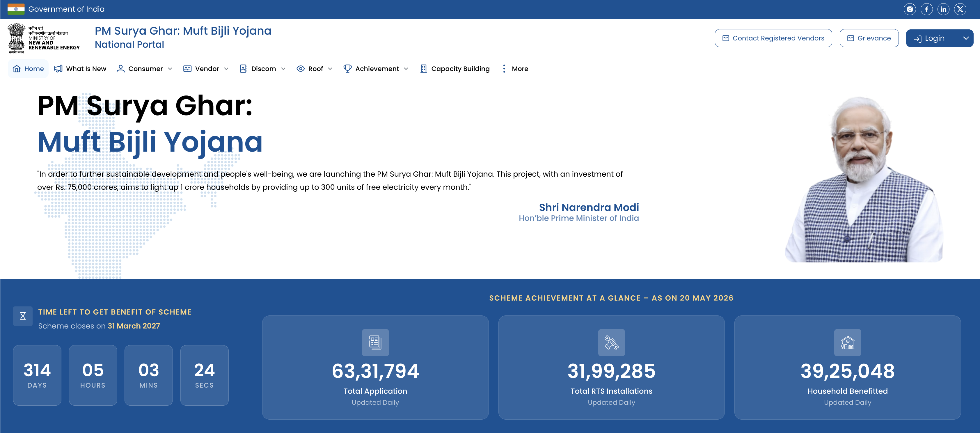Image resolution: width=980 pixels, height=433 pixels.
Task: Open the Instagram social icon
Action: click(910, 9)
